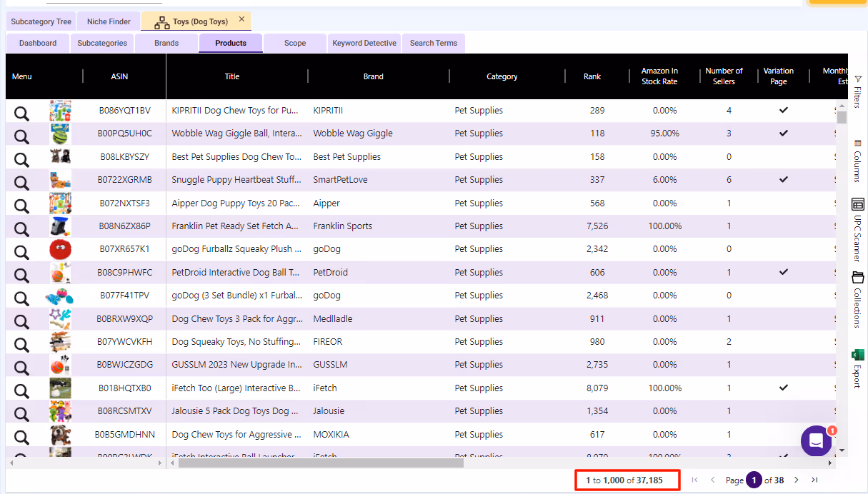Sort by the ASIN column header

119,76
